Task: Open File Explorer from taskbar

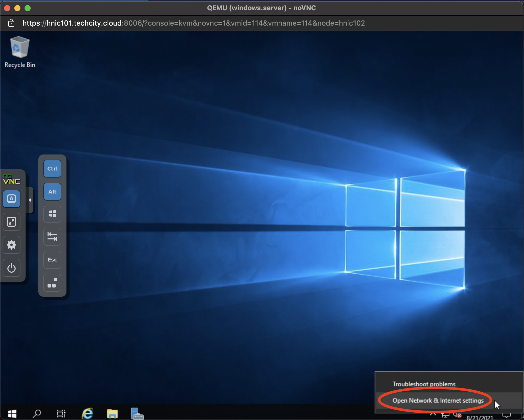Action: point(112,413)
